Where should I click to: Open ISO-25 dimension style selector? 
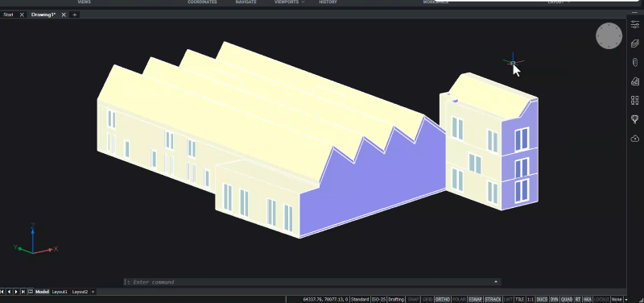coord(378,299)
